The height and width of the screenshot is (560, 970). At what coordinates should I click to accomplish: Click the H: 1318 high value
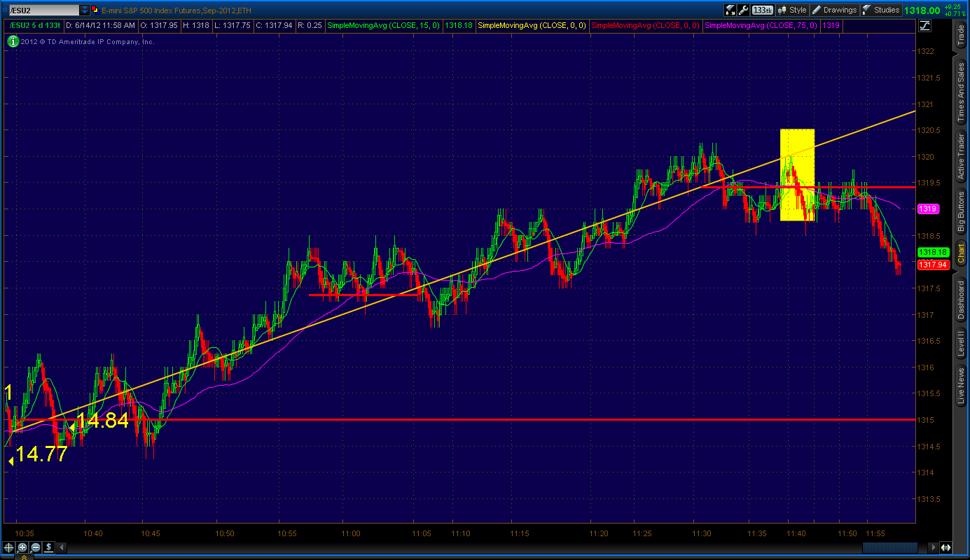point(196,26)
